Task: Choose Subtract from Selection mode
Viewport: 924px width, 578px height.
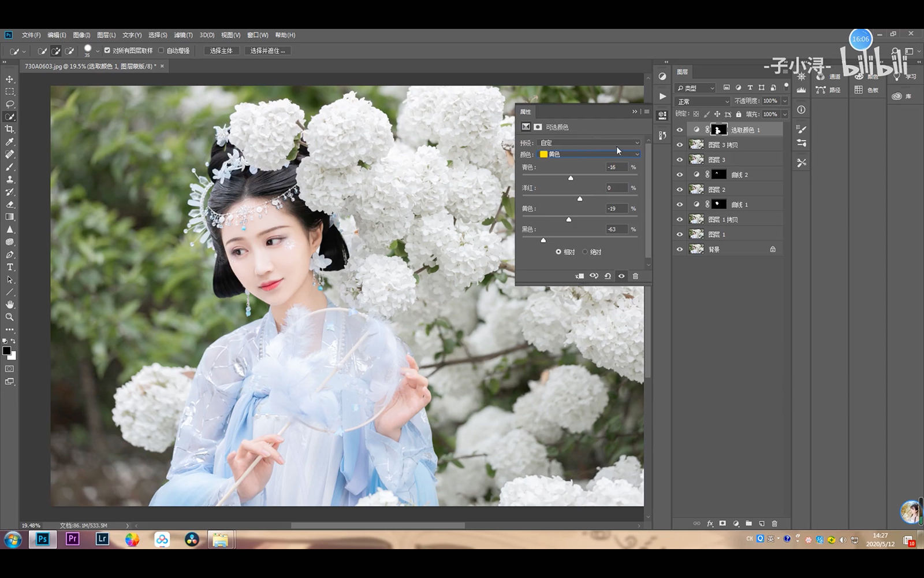Action: pyautogui.click(x=69, y=51)
